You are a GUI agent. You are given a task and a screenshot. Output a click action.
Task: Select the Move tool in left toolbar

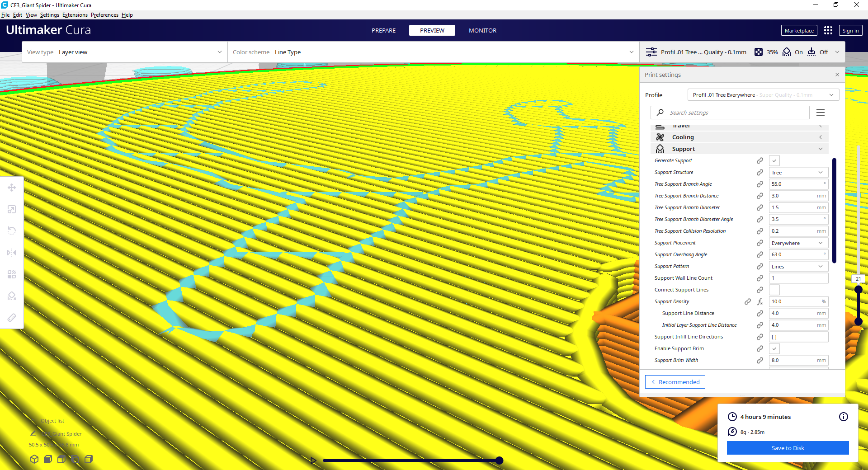point(12,188)
